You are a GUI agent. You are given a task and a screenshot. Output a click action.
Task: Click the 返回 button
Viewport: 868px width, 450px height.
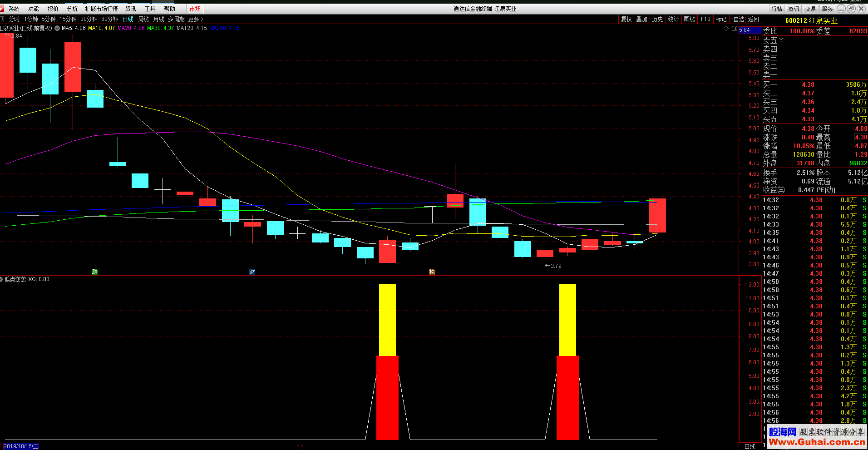[754, 19]
